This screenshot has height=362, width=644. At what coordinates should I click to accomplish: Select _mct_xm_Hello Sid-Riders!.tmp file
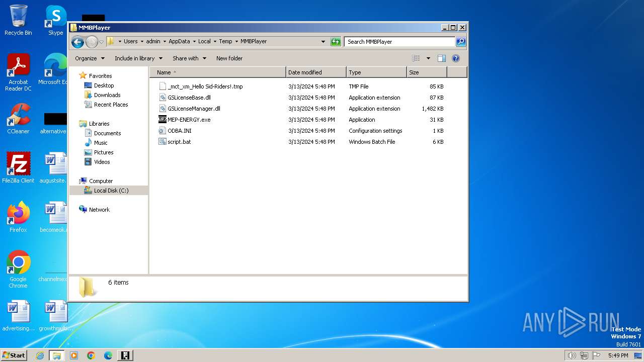point(205,86)
